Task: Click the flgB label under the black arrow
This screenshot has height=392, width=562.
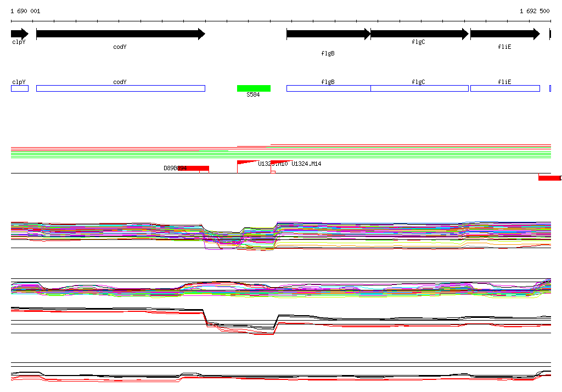Action: 328,53
